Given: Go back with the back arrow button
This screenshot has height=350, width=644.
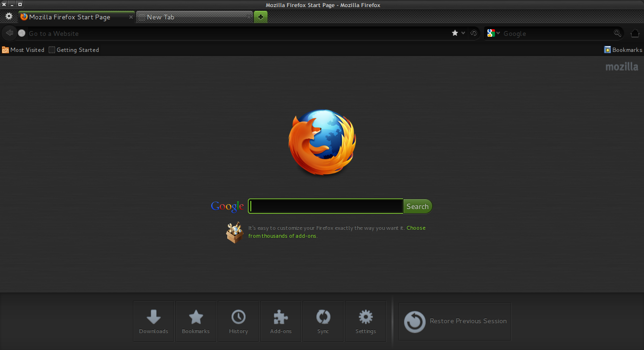Looking at the screenshot, I should 9,33.
